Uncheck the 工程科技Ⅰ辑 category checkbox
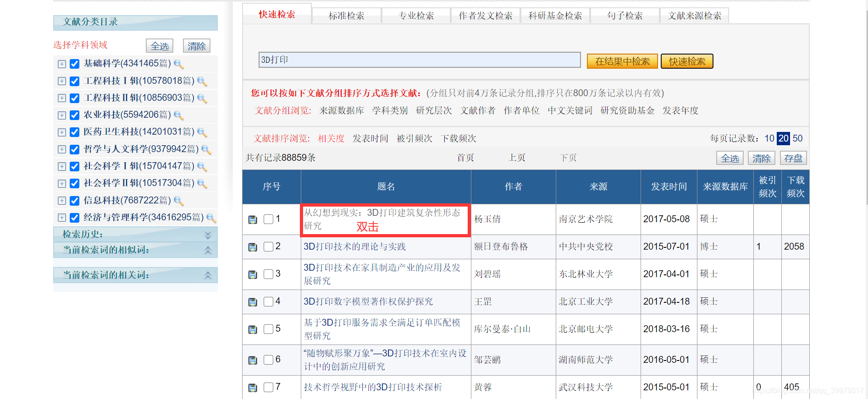The image size is (868, 399). click(x=75, y=81)
